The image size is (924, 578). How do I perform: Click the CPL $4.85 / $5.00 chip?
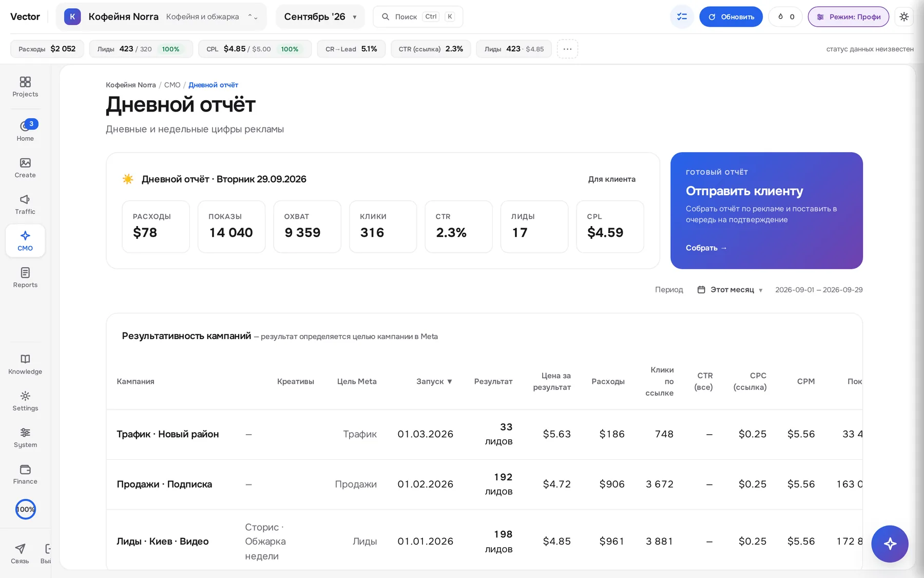pyautogui.click(x=255, y=49)
